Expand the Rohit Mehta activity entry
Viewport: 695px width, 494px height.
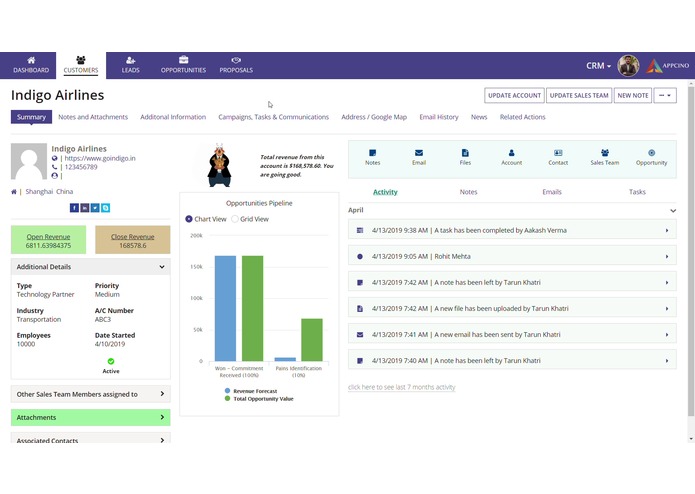[512, 256]
